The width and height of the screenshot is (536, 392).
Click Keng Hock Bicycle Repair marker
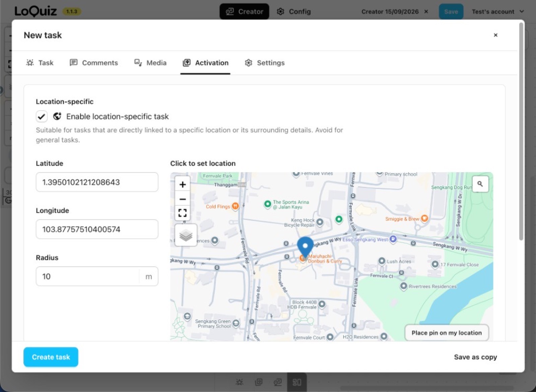coord(320,222)
